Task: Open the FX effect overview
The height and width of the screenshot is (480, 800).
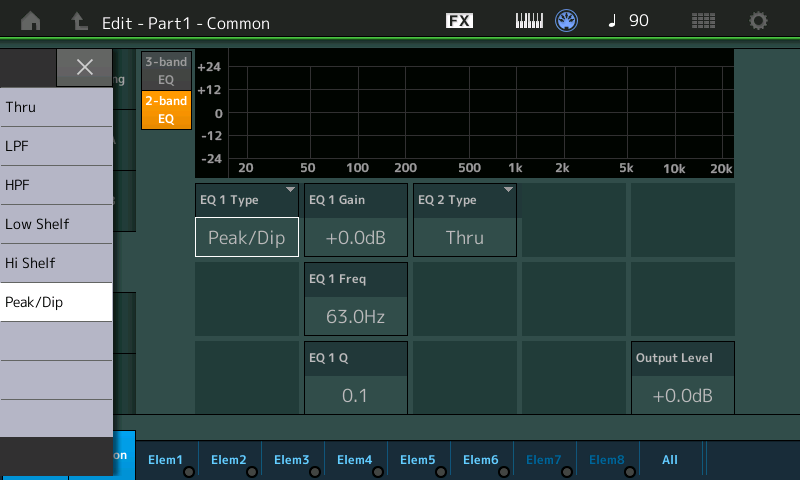Action: point(459,21)
